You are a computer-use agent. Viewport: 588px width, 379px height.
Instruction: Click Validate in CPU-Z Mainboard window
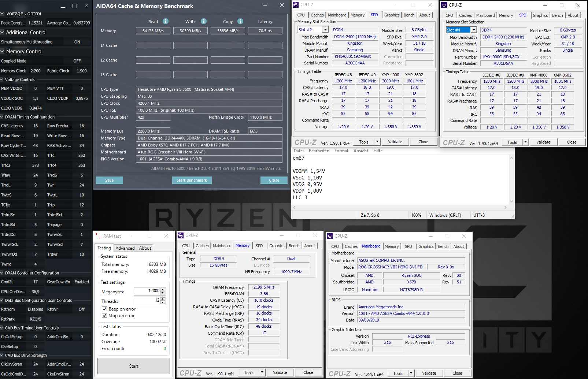[x=429, y=373]
